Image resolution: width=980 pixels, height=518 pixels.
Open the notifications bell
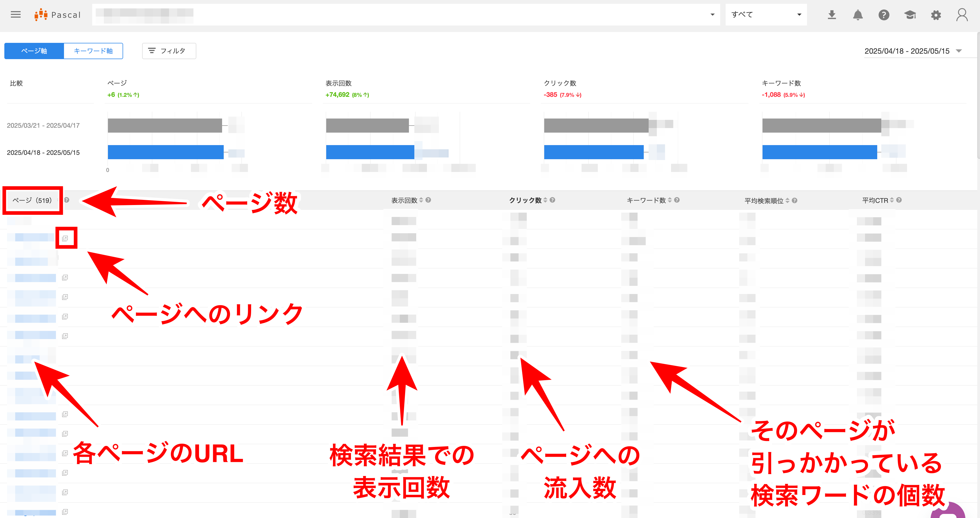coord(858,15)
